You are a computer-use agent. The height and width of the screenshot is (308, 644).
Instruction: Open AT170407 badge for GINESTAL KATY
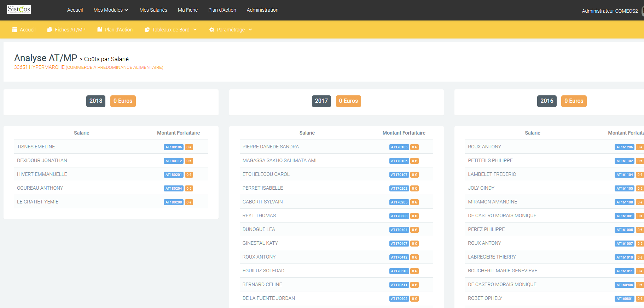click(399, 244)
